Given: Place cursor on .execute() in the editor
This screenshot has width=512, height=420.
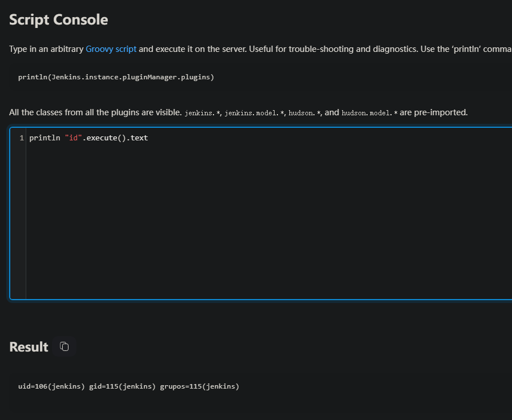Looking at the screenshot, I should pos(106,138).
